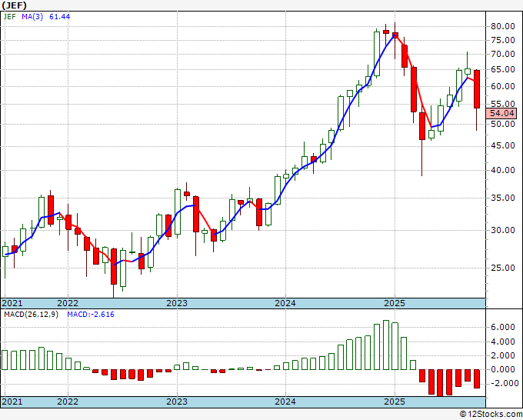The width and height of the screenshot is (523, 420).
Task: Click the 2025 label on price chart axis
Action: pyautogui.click(x=395, y=303)
